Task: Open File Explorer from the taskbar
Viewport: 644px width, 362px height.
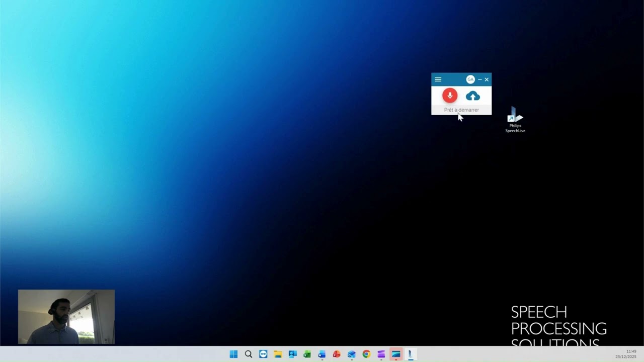Action: [x=278, y=354]
